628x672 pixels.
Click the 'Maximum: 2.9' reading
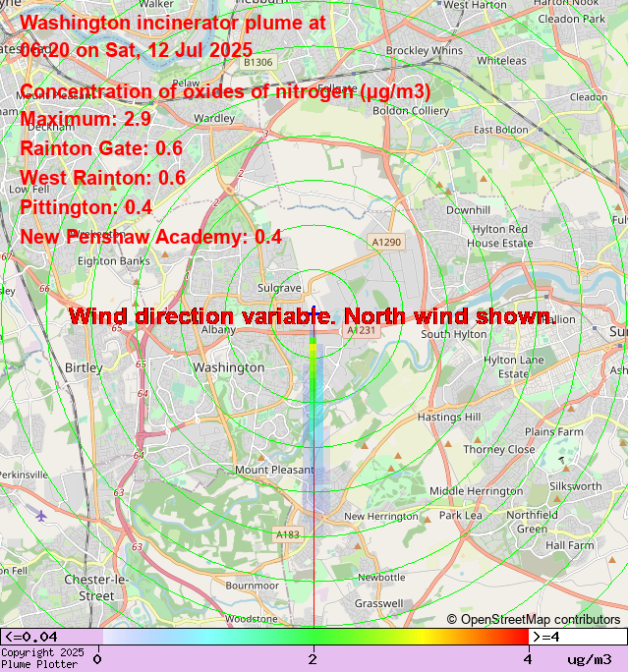pyautogui.click(x=86, y=119)
